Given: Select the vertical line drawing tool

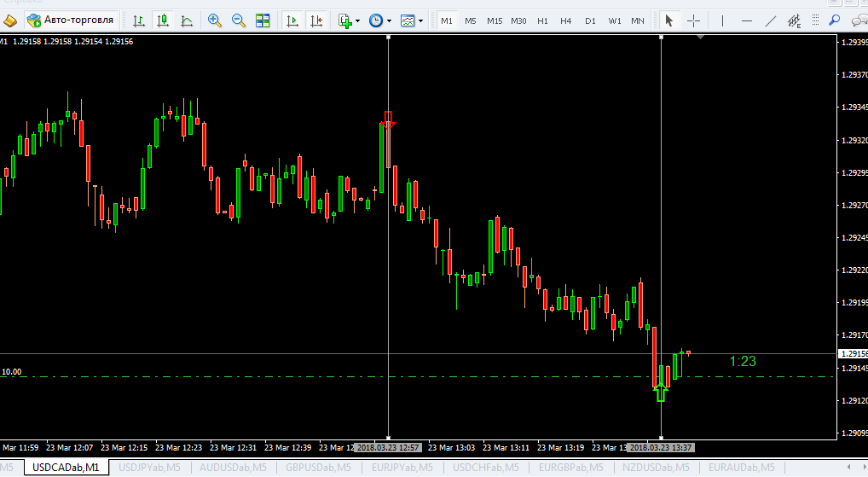Looking at the screenshot, I should [x=722, y=21].
